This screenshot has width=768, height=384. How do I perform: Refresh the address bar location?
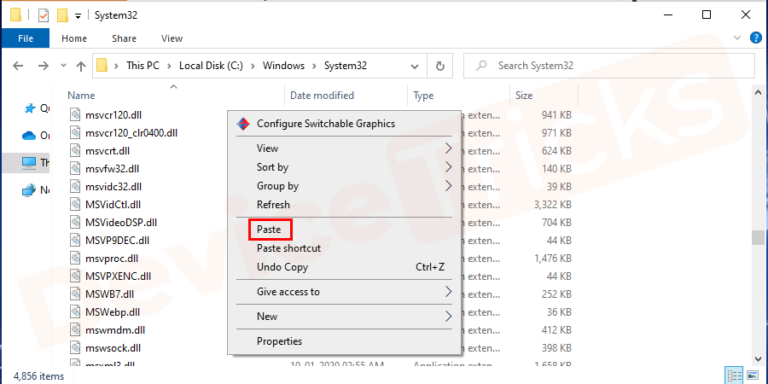point(440,66)
